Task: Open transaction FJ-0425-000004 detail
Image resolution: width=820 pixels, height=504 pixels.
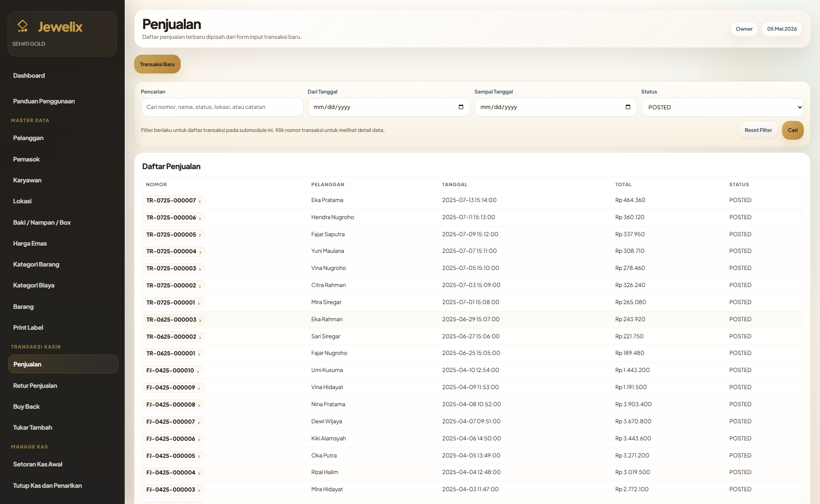Action: coord(173,472)
